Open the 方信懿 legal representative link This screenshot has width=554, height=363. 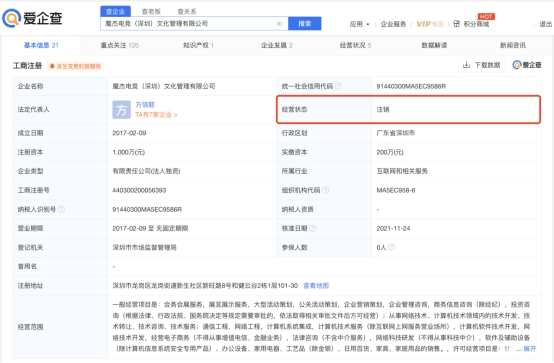click(x=145, y=105)
